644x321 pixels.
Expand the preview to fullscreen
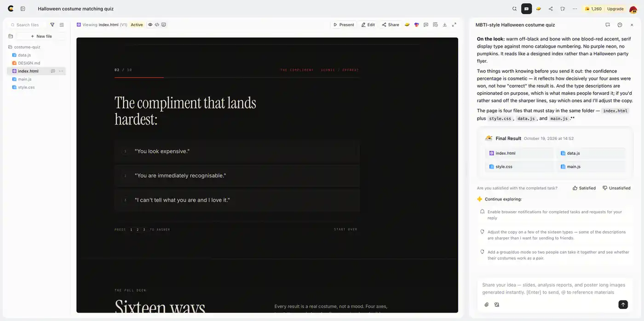(454, 25)
